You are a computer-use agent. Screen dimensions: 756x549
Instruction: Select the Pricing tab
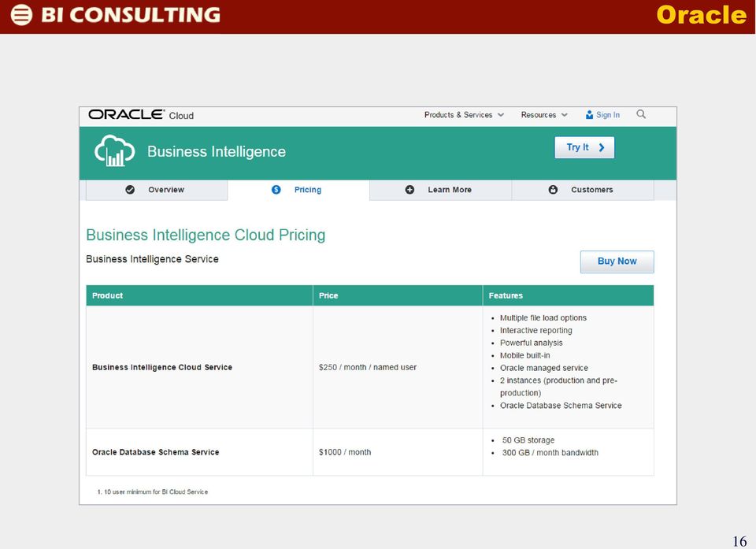(298, 190)
